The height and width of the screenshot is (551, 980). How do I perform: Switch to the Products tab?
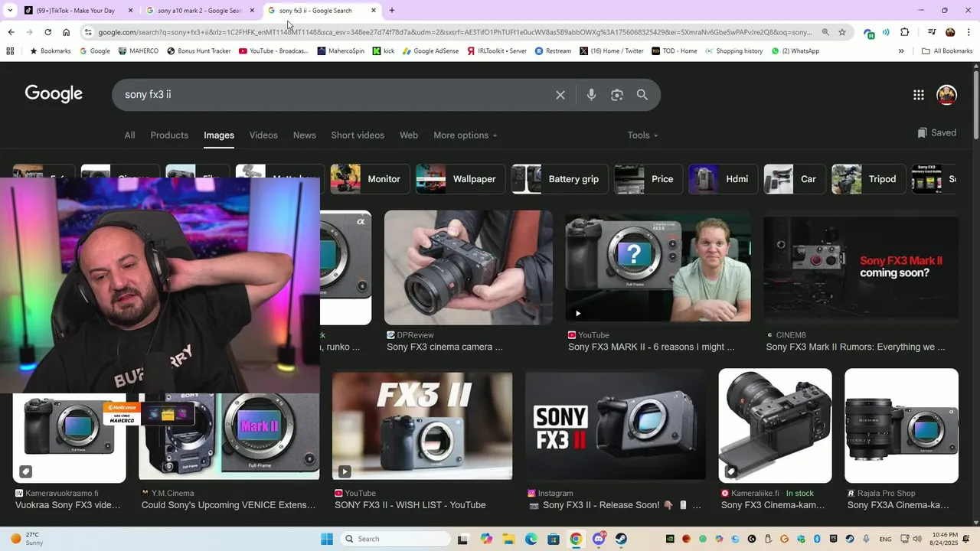pos(169,135)
